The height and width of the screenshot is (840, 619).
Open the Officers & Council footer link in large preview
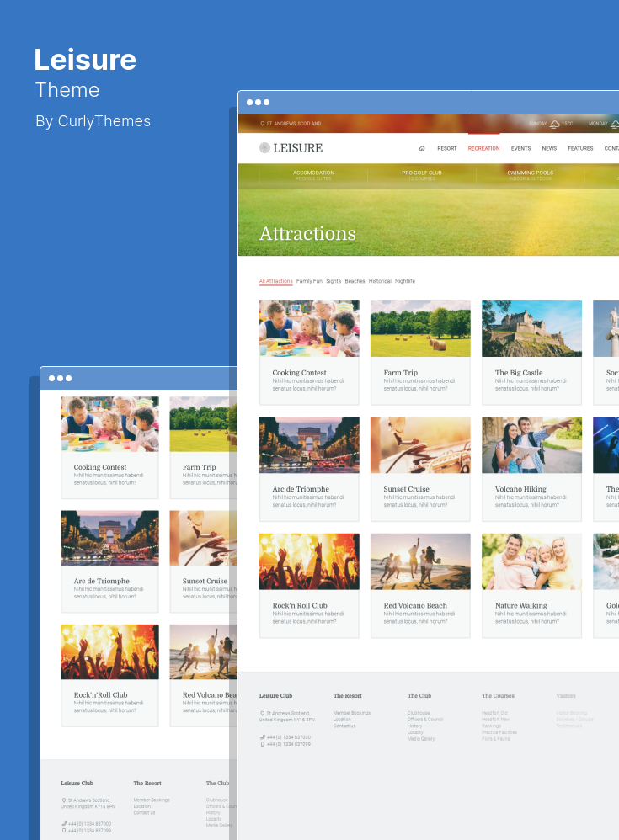click(425, 720)
